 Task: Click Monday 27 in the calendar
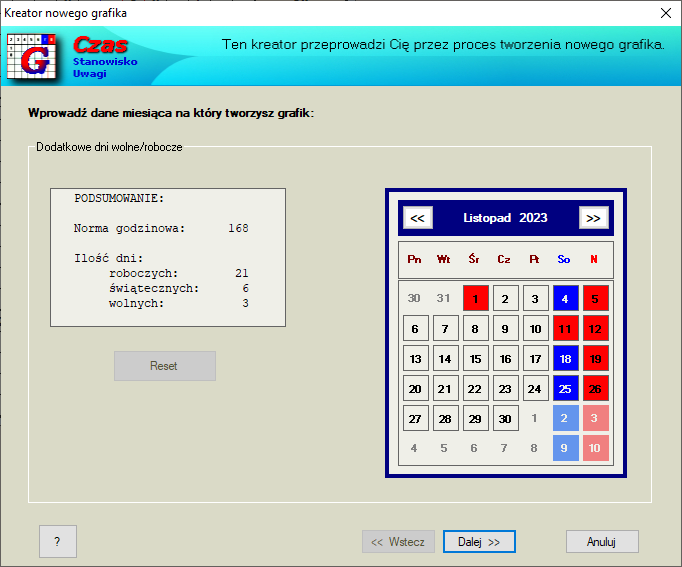pos(416,418)
